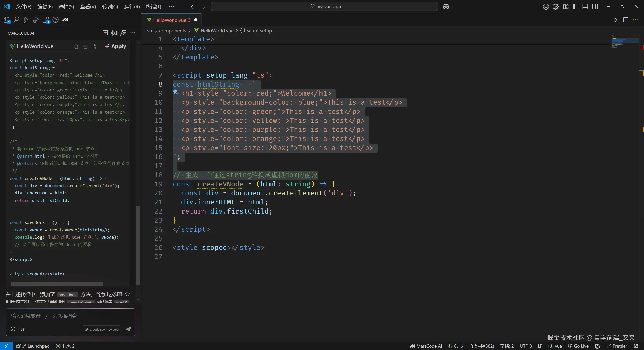The image size is (644, 350).
Task: Open the 终端(T) menu
Action: pyautogui.click(x=153, y=7)
